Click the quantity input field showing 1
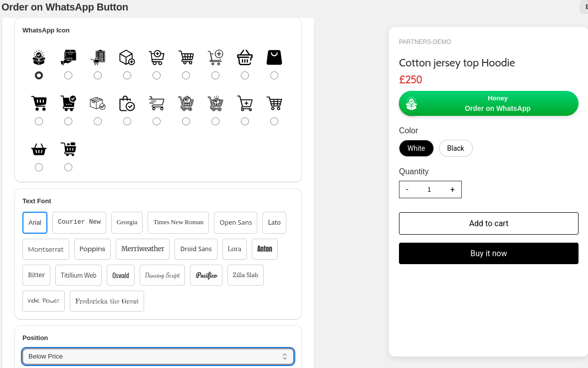 pyautogui.click(x=429, y=190)
